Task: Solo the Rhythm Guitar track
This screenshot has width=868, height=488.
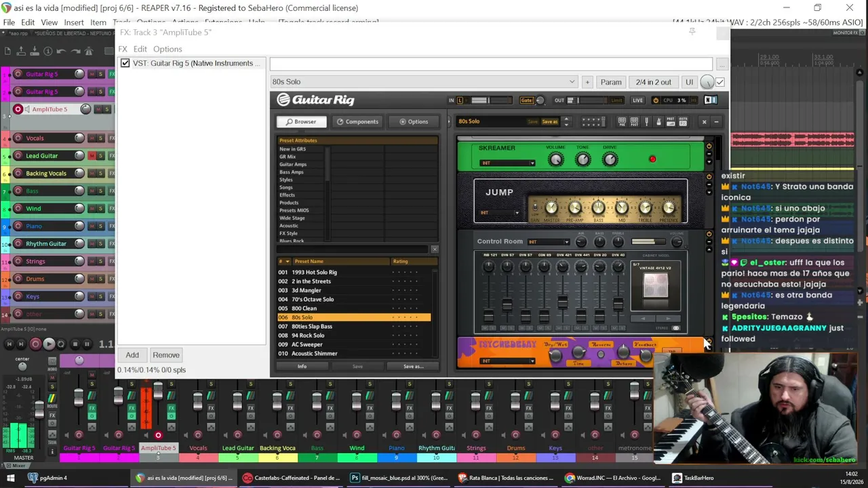Action: point(101,243)
